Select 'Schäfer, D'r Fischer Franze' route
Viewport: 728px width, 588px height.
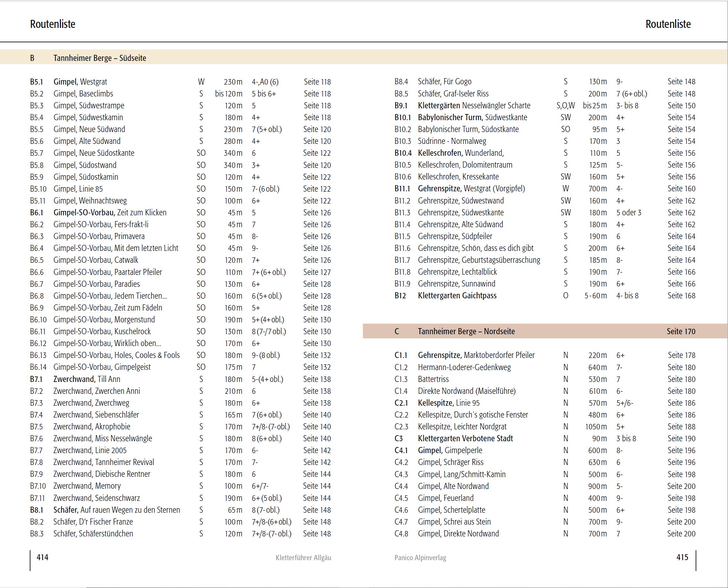coord(93,522)
